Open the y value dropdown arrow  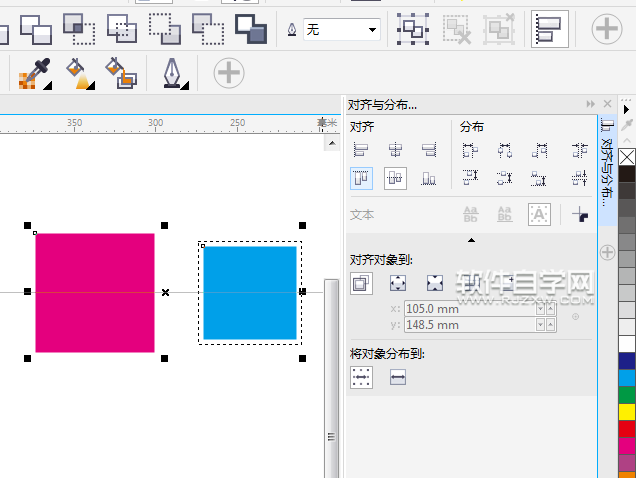pos(541,325)
